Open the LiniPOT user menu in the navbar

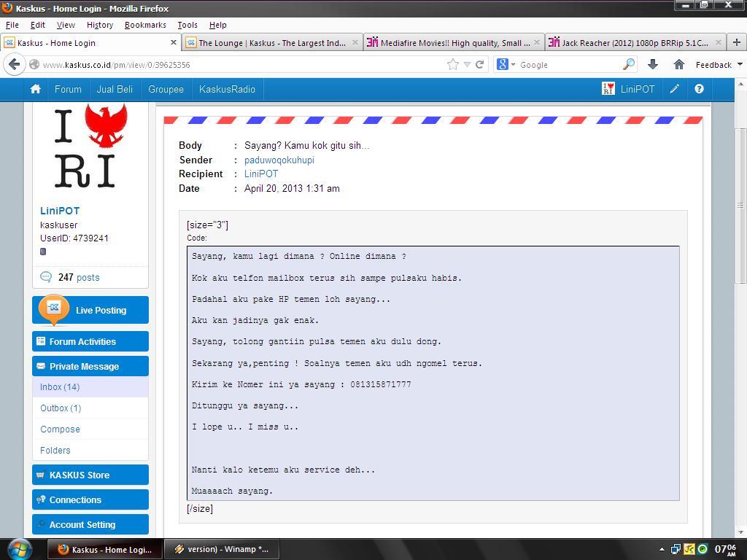[x=638, y=89]
